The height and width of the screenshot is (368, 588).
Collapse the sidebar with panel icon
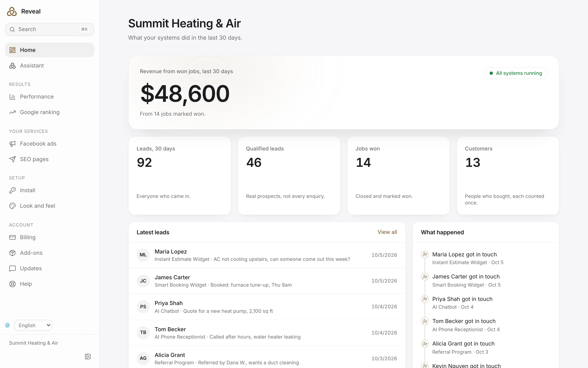point(88,357)
